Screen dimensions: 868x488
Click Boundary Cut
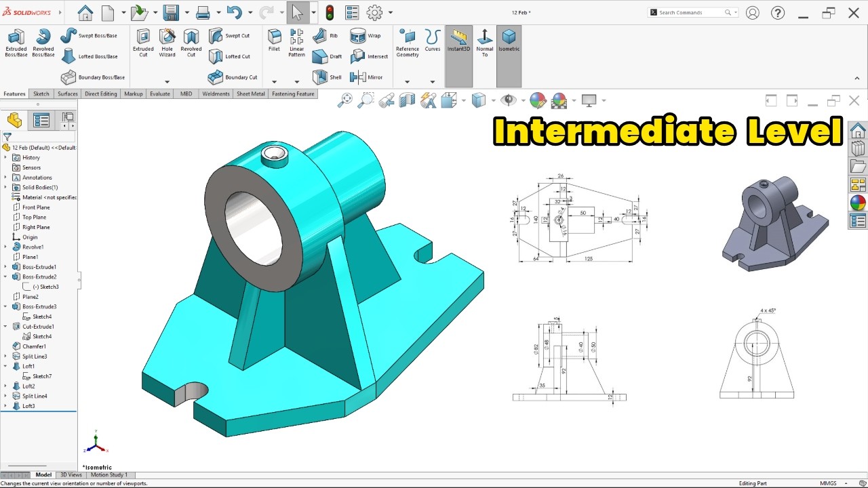(233, 77)
